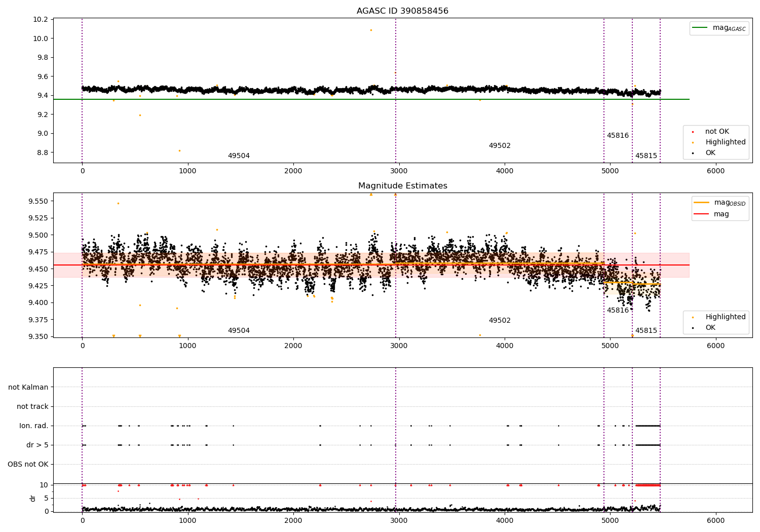The height and width of the screenshot is (532, 760).
Task: Click OBSID label 45815 in the Magnitude Estimates plot
Action: [646, 331]
